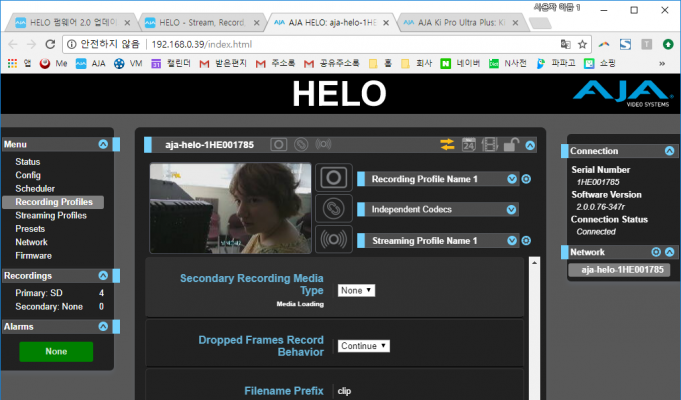Click the film strip media icon
This screenshot has height=400, width=681.
pos(489,145)
